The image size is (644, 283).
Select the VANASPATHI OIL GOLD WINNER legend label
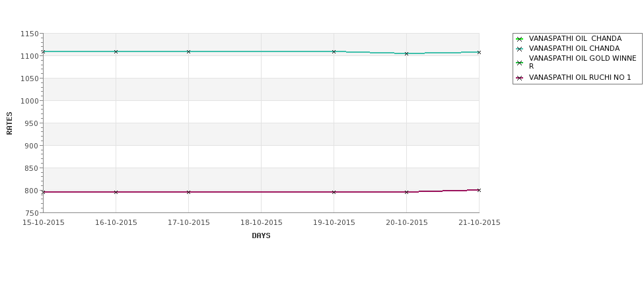coord(583,63)
